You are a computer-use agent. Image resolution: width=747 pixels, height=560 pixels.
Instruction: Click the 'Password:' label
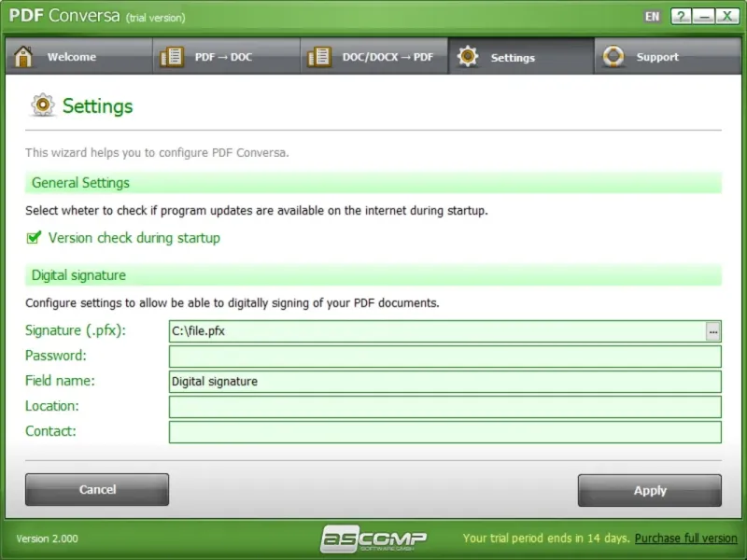coord(56,356)
